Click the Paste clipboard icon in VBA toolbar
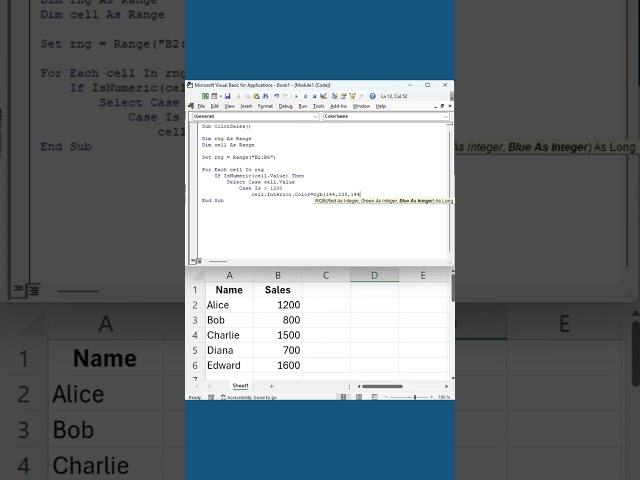Viewport: 640px width, 480px height. (x=256, y=96)
